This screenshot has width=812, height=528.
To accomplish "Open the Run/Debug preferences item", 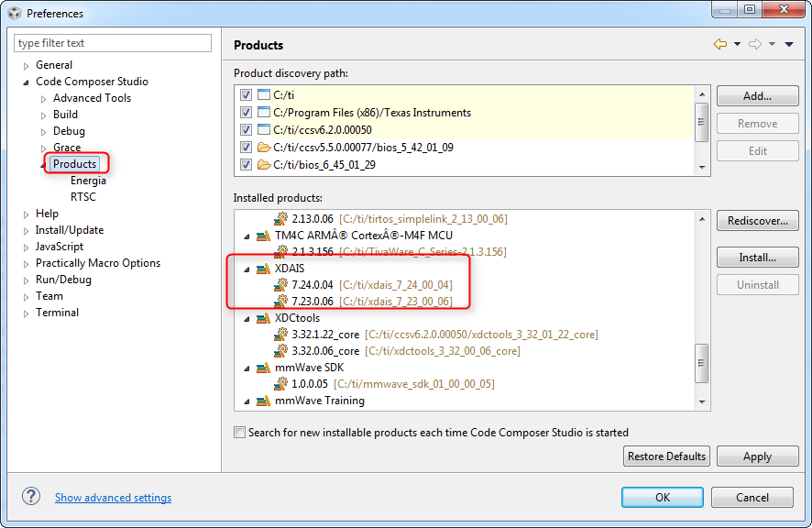I will [x=63, y=280].
